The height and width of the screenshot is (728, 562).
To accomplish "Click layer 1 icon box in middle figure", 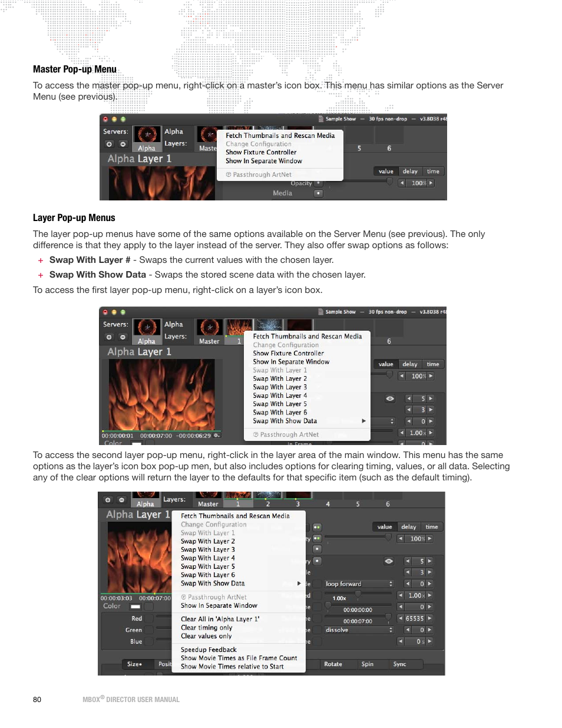I will [239, 332].
